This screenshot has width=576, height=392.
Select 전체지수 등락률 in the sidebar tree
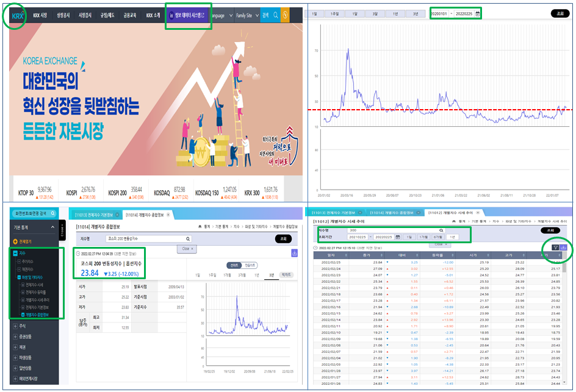pyautogui.click(x=35, y=292)
